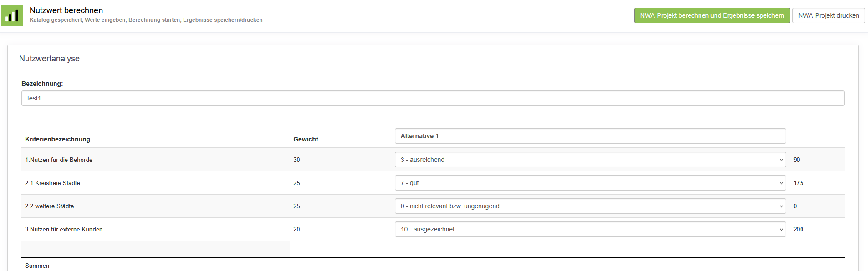Image resolution: width=868 pixels, height=271 pixels.
Task: Select the 2.1 Kreisfreie Städte row label
Action: click(52, 183)
